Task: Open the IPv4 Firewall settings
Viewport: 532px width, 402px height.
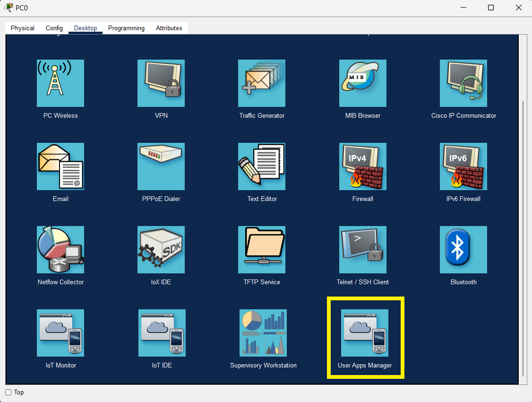Action: (362, 166)
